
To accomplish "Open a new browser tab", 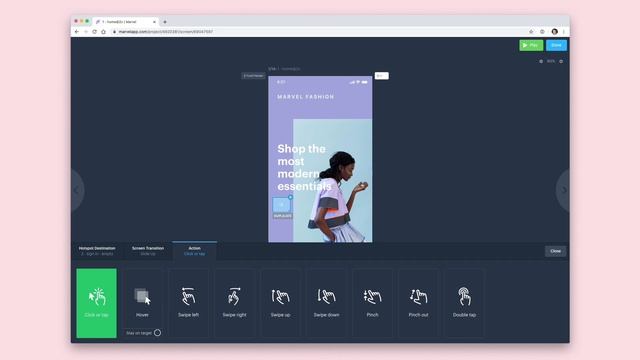I will pos(165,22).
